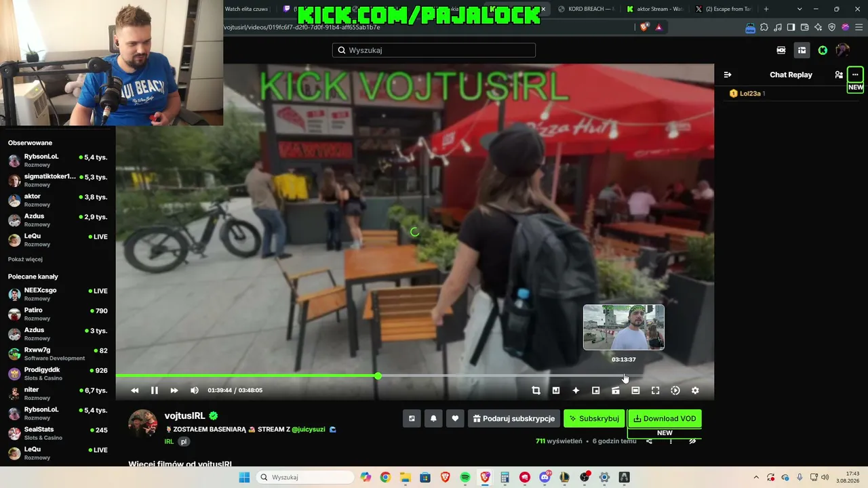Open NEEXcsgo in recommended channels
Image resolution: width=868 pixels, height=488 pixels.
58,293
